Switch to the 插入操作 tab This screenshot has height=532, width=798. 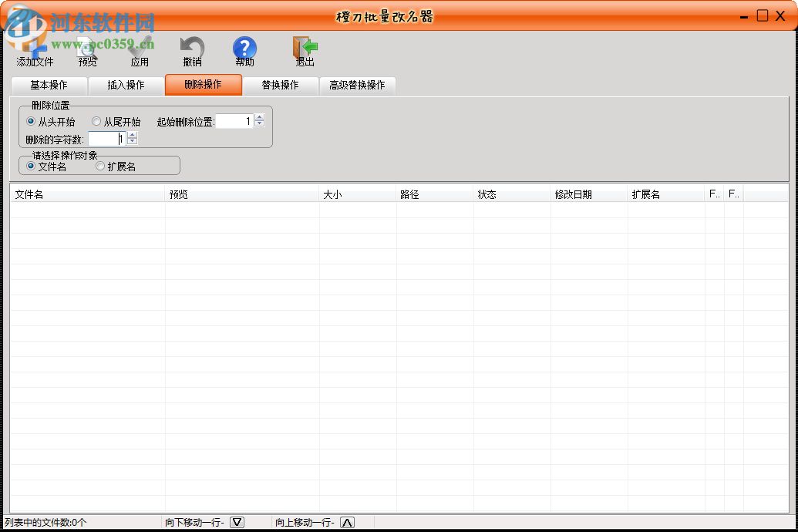coord(126,86)
